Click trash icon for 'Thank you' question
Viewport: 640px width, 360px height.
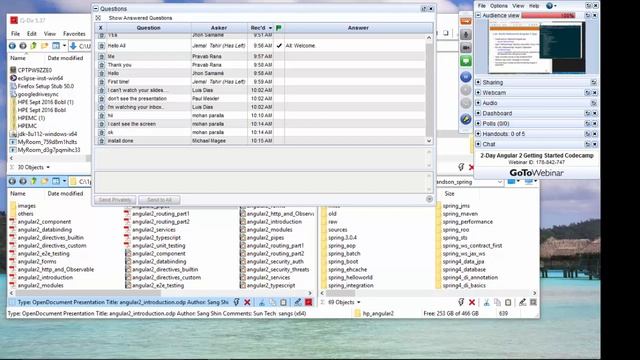pos(101,65)
